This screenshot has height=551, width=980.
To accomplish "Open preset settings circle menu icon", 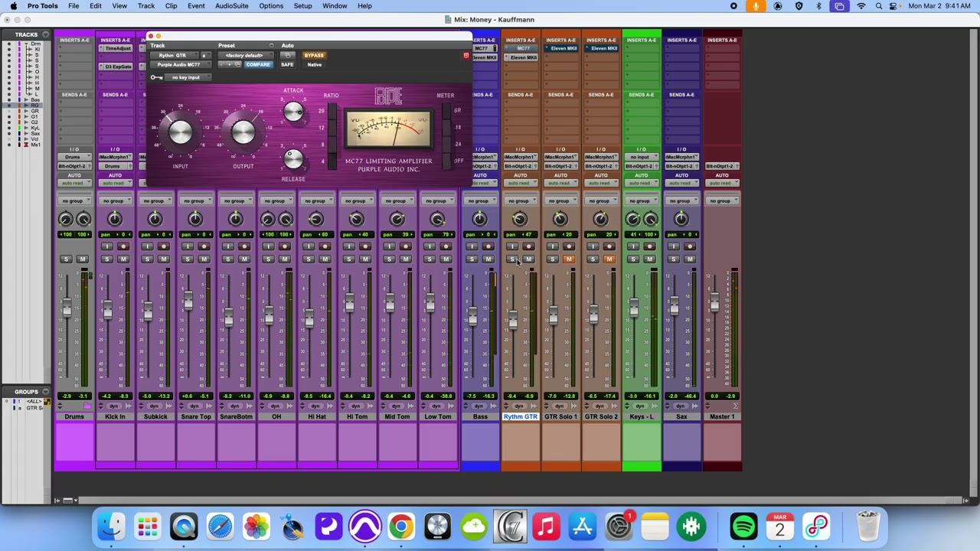I will click(271, 45).
